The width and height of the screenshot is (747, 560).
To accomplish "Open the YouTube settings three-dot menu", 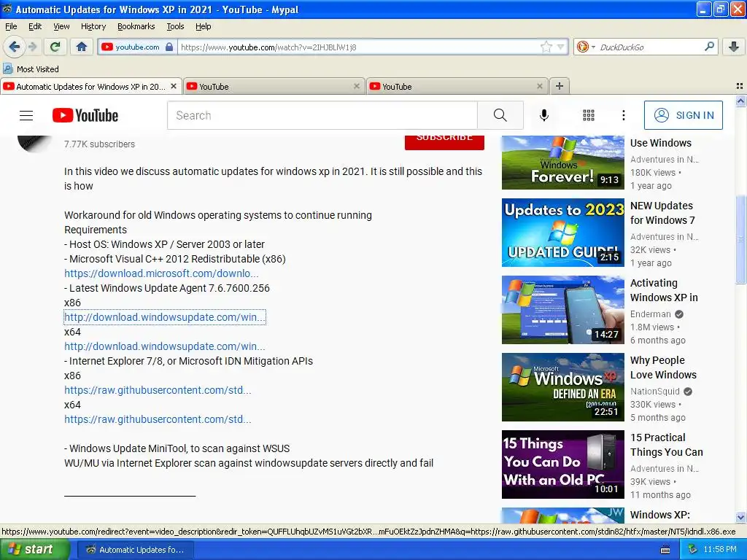I will (623, 115).
